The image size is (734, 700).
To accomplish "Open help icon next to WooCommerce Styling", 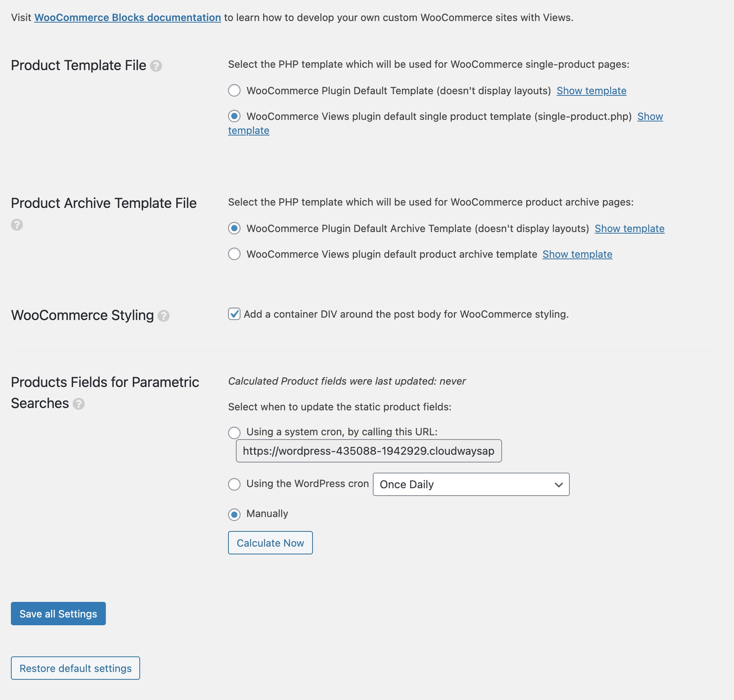I will [163, 316].
